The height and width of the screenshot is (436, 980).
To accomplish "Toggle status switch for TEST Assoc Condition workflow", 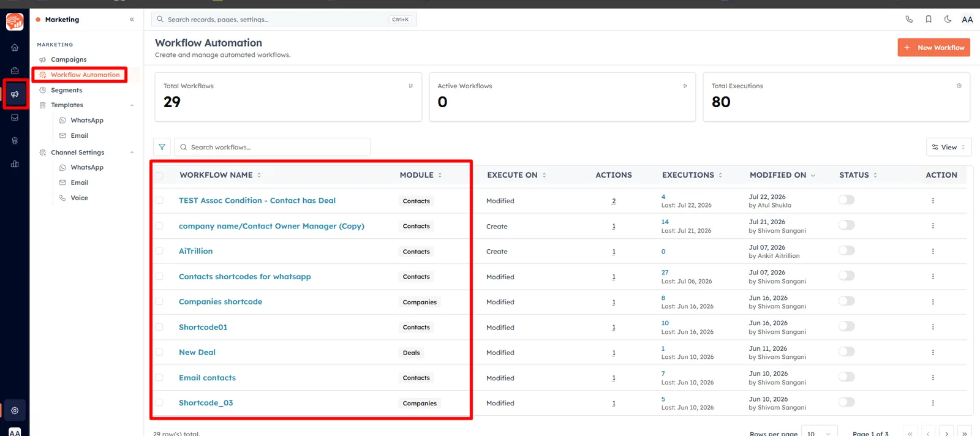I will (x=846, y=200).
